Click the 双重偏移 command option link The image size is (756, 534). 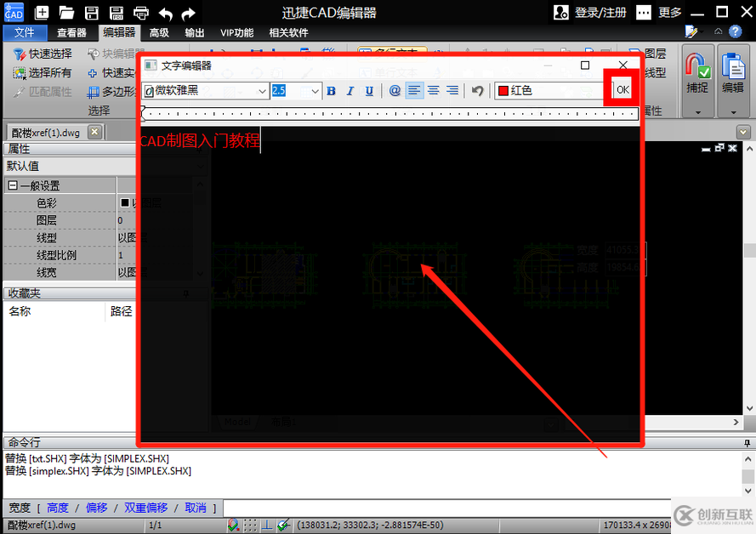coord(145,508)
